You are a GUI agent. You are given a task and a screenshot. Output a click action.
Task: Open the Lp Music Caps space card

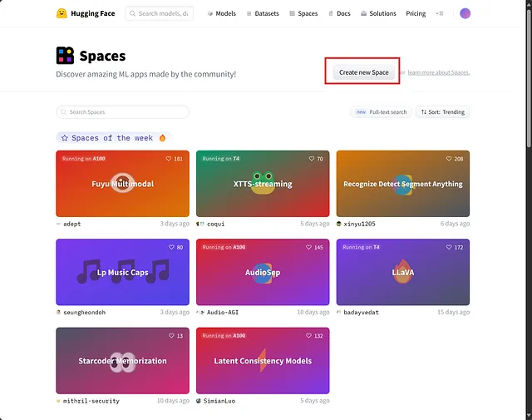122,272
